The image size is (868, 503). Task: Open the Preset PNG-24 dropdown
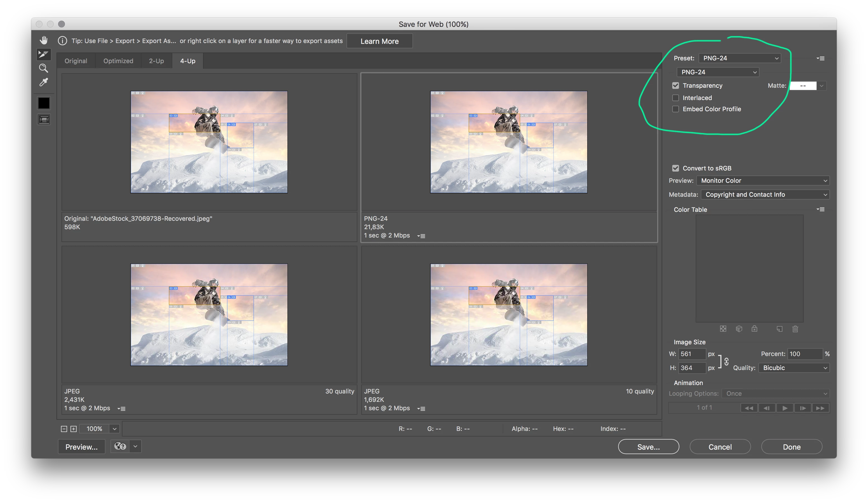tap(740, 58)
